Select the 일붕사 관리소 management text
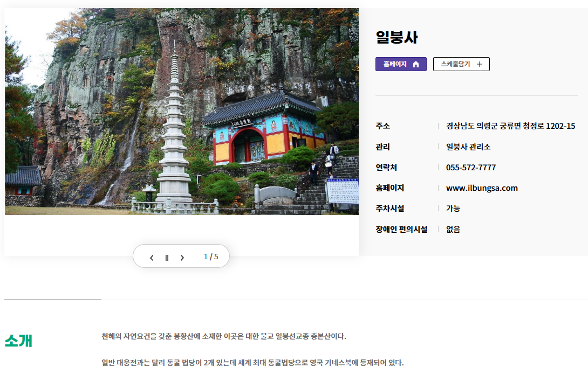The image size is (588, 381). pyautogui.click(x=468, y=147)
